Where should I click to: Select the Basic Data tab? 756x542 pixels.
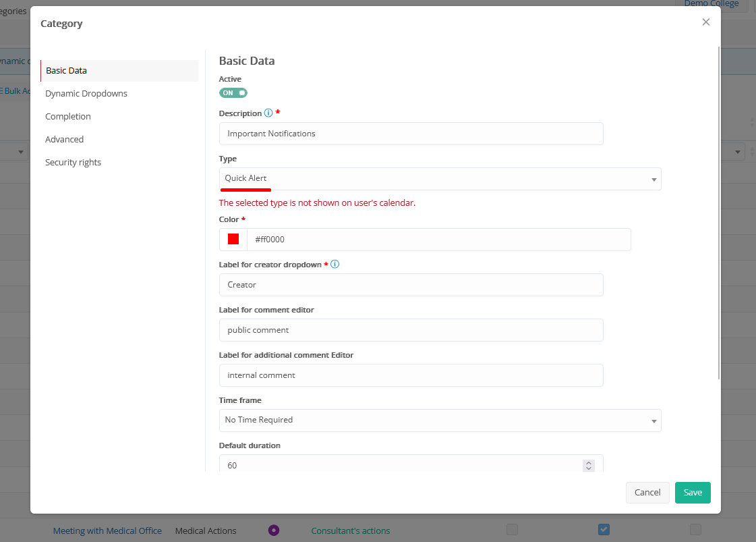(x=66, y=71)
